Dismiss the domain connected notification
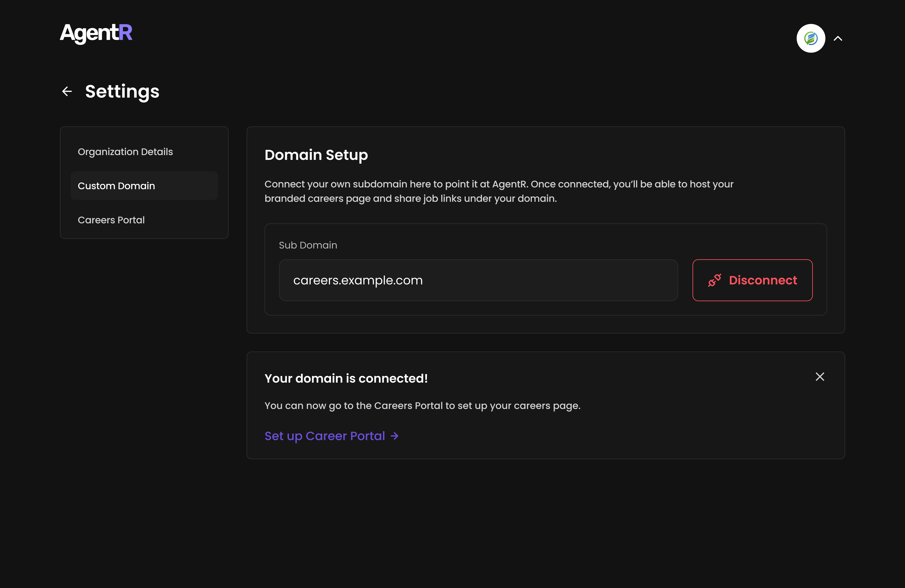The width and height of the screenshot is (905, 588). point(820,377)
